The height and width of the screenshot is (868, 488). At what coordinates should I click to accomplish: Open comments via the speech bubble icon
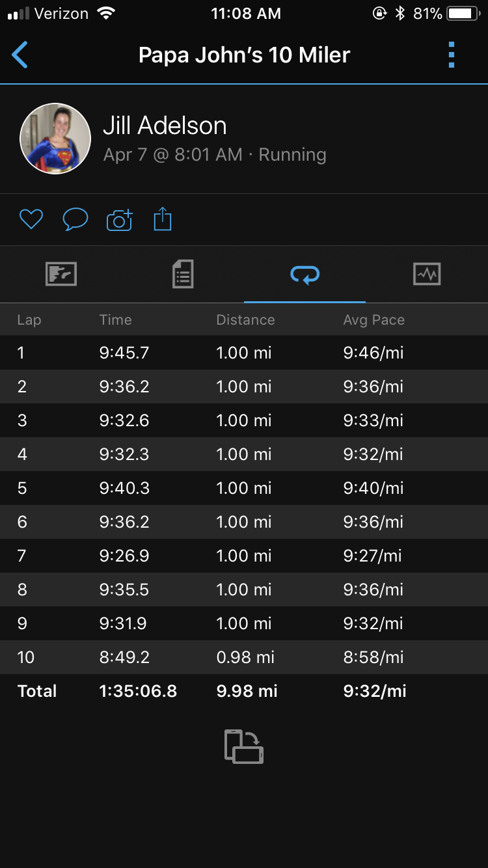pyautogui.click(x=75, y=220)
